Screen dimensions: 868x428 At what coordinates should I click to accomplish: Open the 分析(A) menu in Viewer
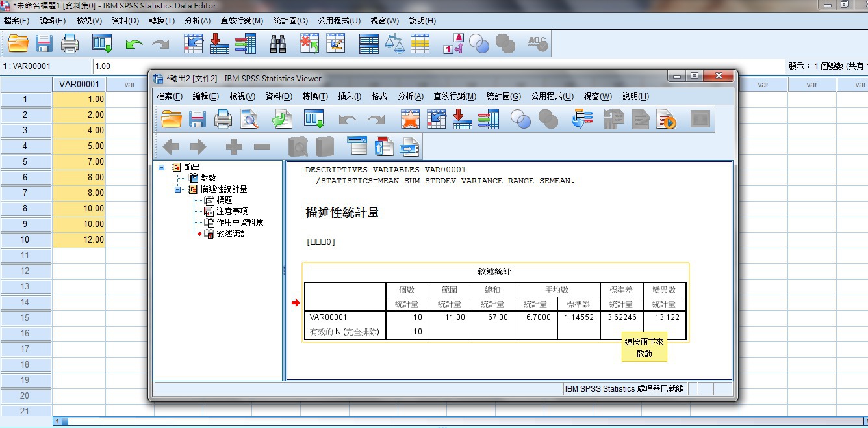pos(410,96)
